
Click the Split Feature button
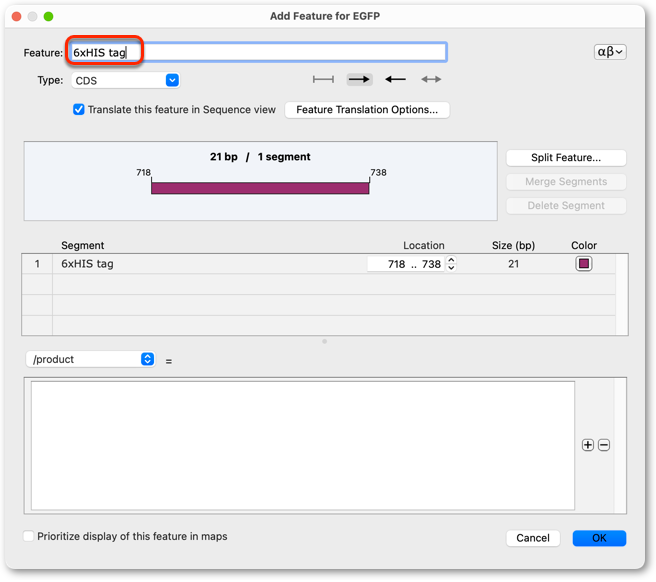coord(566,158)
